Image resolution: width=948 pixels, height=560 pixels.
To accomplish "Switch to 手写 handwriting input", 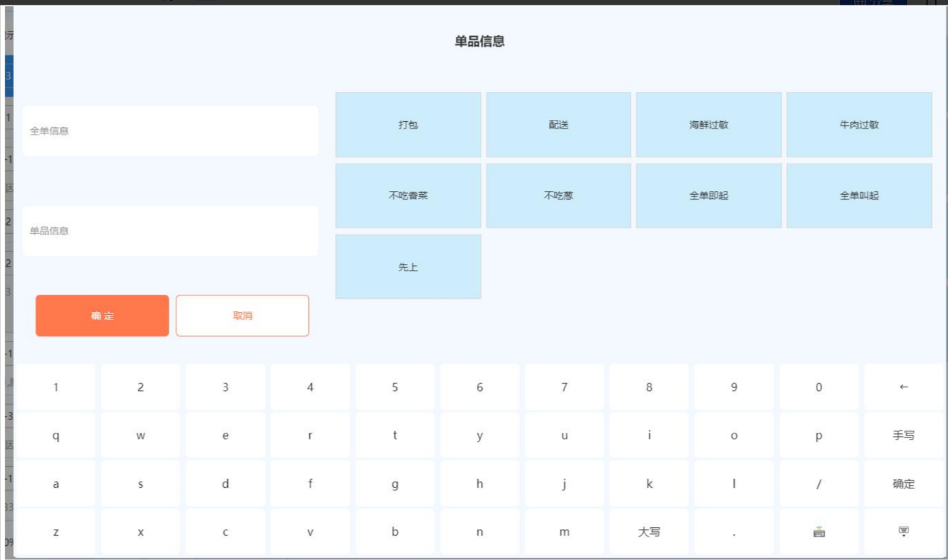I will (x=903, y=435).
